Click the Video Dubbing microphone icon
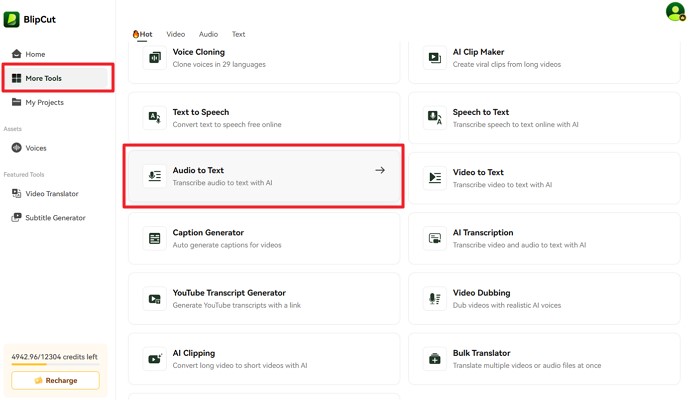The width and height of the screenshot is (692, 400). click(x=434, y=298)
